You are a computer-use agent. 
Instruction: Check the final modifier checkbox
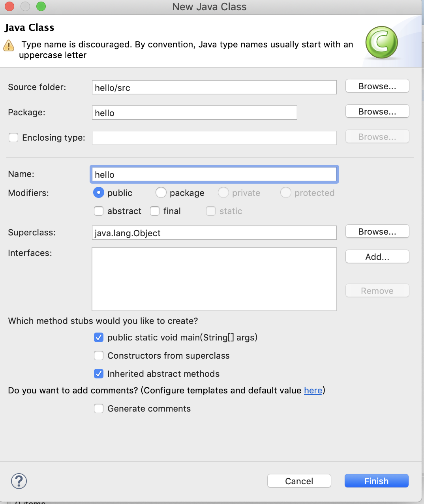point(155,211)
